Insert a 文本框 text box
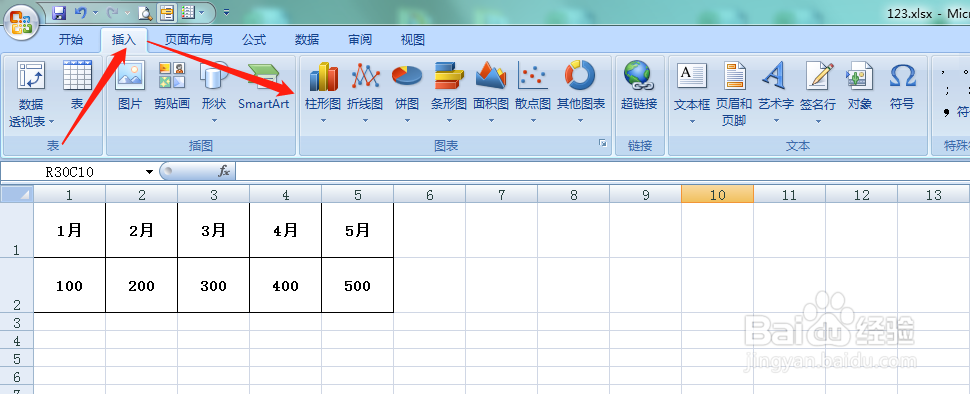970x394 pixels. click(692, 92)
